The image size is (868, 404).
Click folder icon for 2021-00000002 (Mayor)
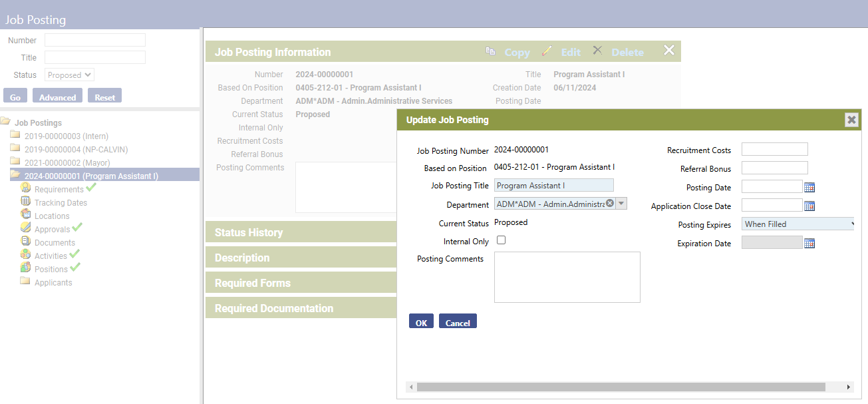pos(15,162)
